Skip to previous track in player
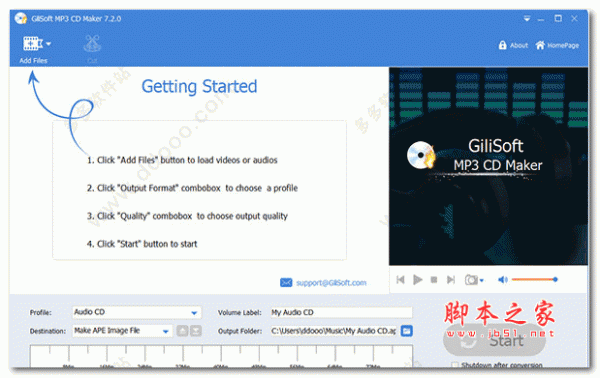This screenshot has width=600, height=378. pyautogui.click(x=400, y=280)
